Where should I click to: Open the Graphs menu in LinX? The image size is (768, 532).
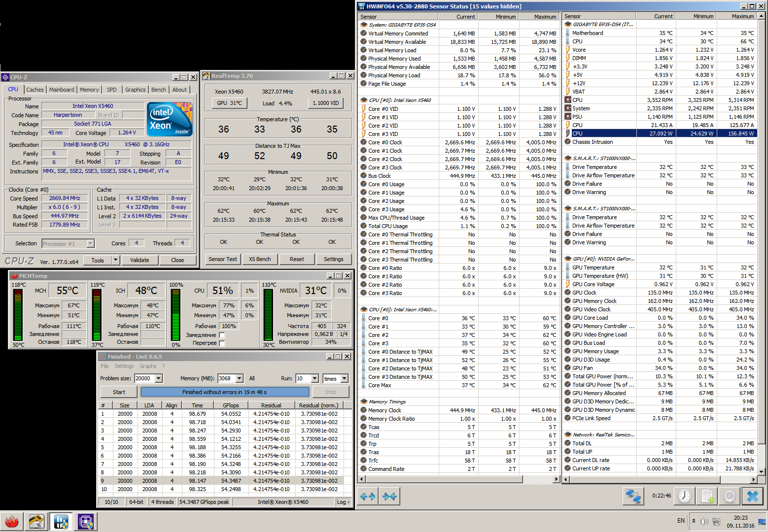(148, 366)
